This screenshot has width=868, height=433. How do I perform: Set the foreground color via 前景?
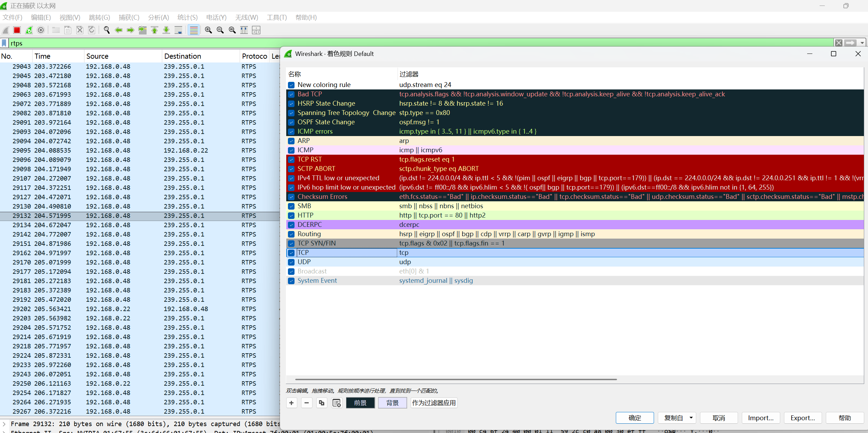(360, 403)
